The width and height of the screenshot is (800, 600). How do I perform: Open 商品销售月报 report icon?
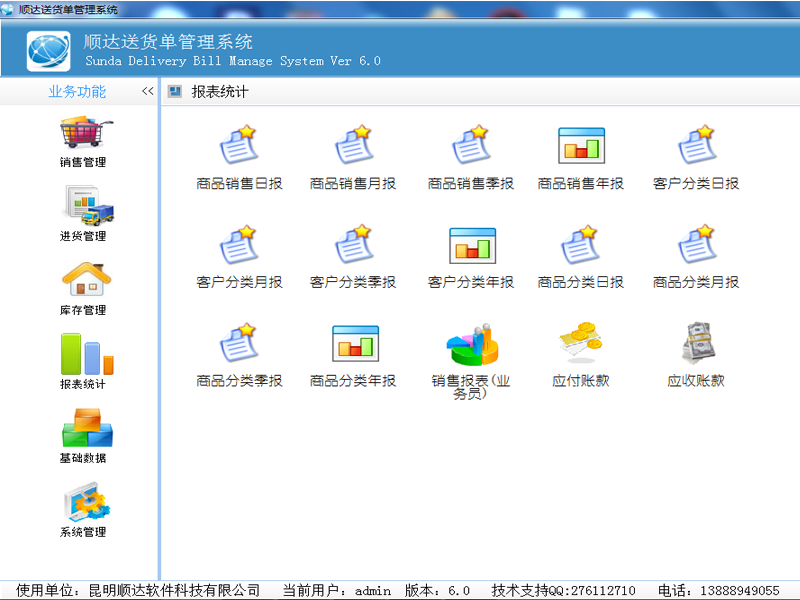pyautogui.click(x=353, y=147)
